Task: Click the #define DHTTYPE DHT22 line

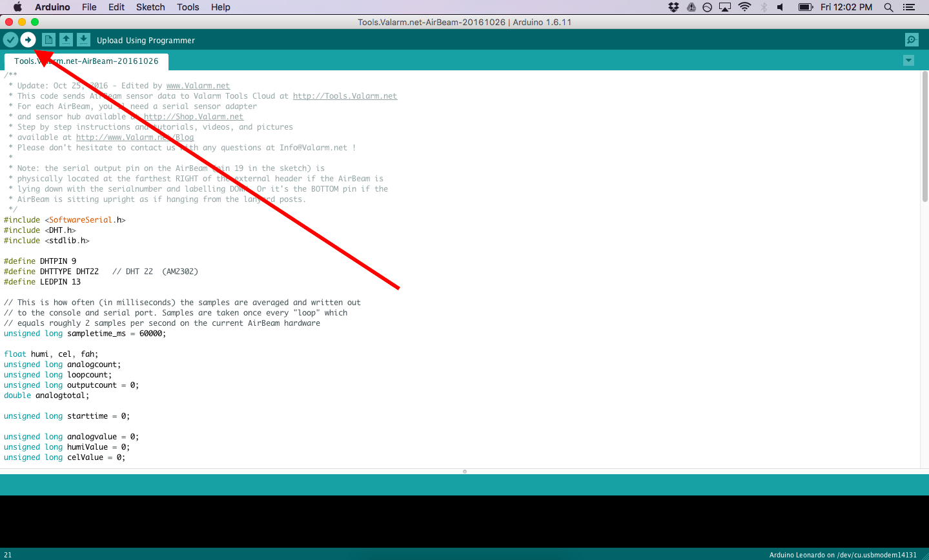Action: (101, 272)
